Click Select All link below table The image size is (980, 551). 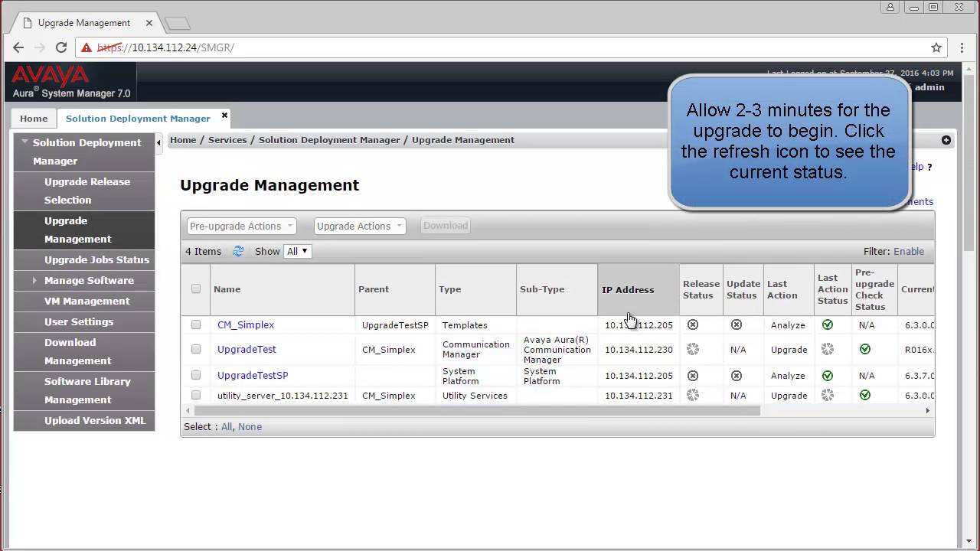point(226,426)
